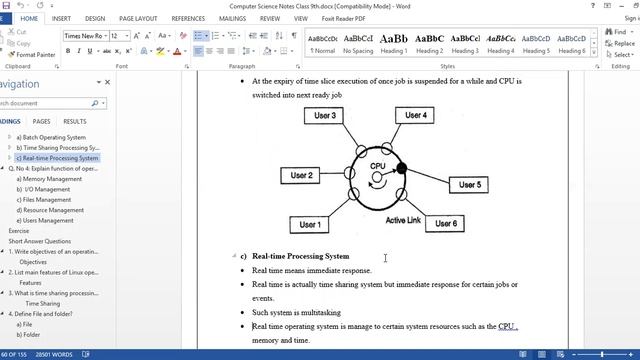Adjust the zoom slider handle

[x=602, y=354]
